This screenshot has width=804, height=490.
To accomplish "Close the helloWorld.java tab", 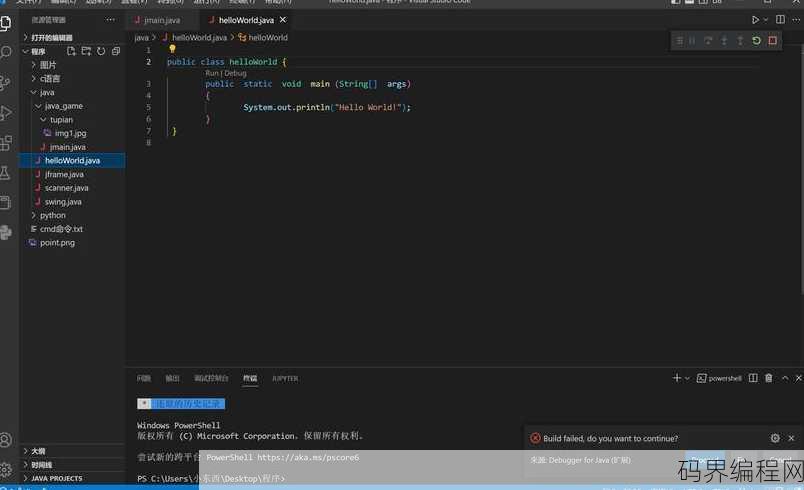I will pyautogui.click(x=283, y=20).
